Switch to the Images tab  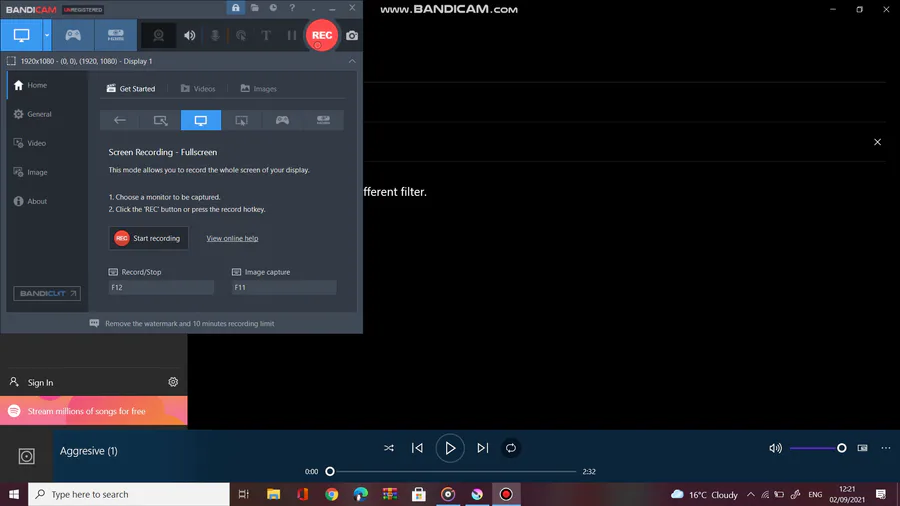[258, 88]
